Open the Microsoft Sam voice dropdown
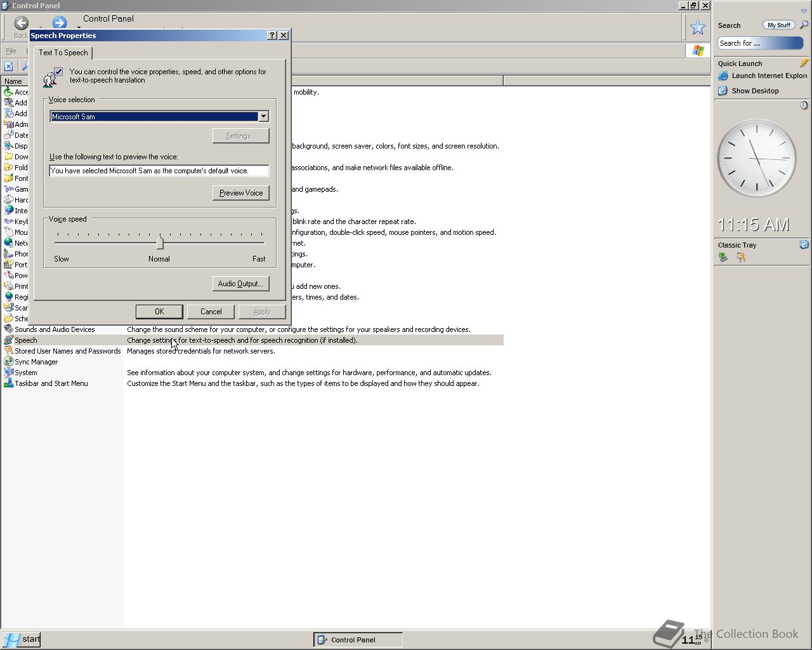 263,116
